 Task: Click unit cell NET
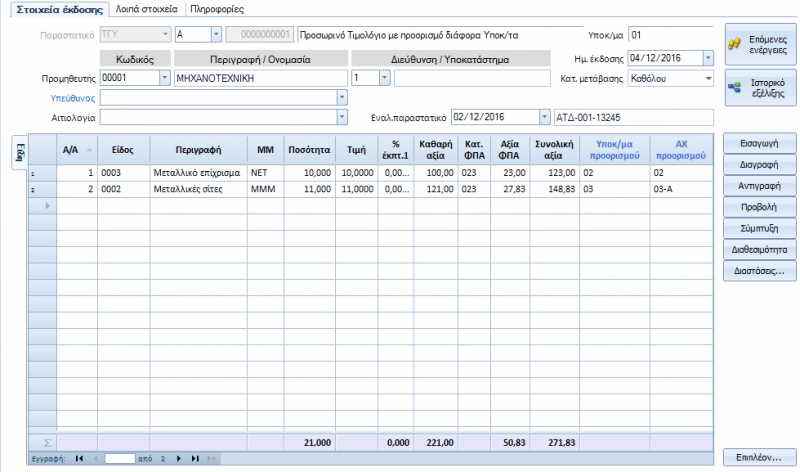265,173
